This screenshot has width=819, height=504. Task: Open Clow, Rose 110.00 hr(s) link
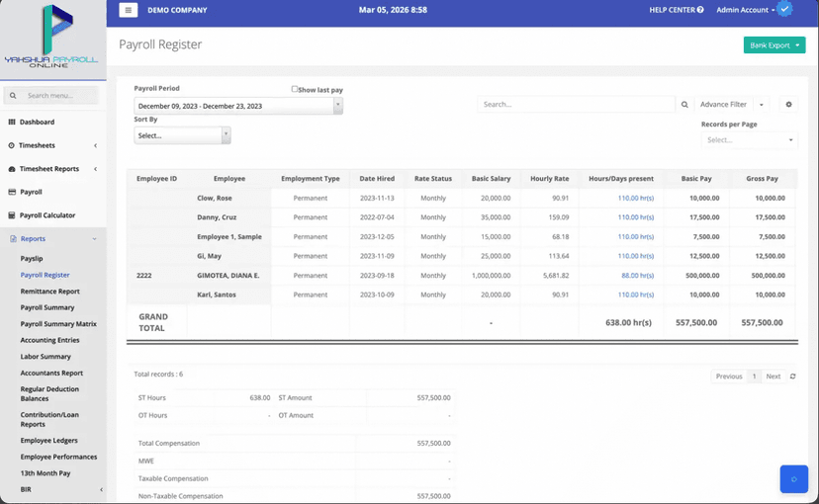(636, 199)
